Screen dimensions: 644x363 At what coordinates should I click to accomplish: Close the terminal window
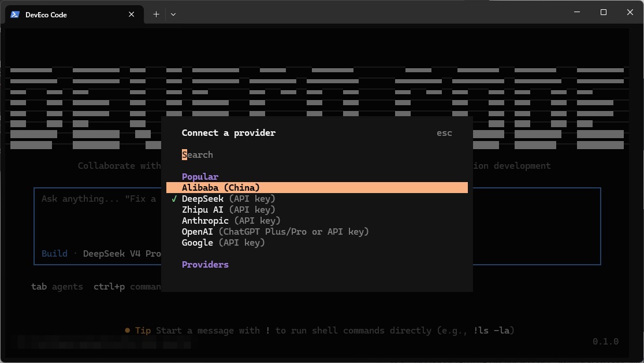click(x=630, y=12)
